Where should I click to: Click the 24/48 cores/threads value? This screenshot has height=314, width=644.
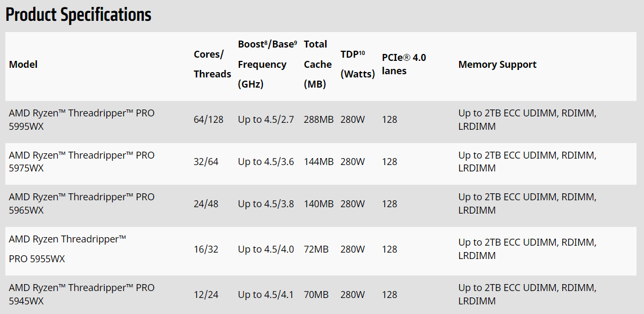[206, 203]
